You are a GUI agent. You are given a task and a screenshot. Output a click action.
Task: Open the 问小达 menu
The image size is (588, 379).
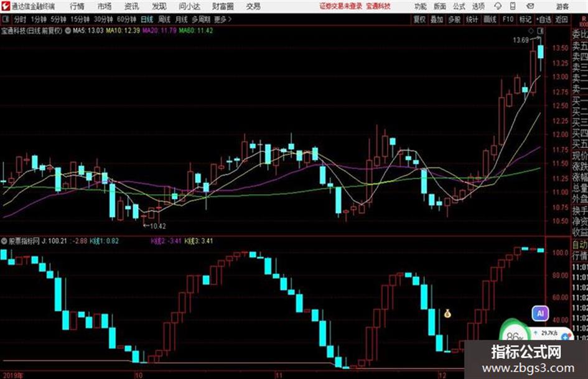tap(189, 6)
